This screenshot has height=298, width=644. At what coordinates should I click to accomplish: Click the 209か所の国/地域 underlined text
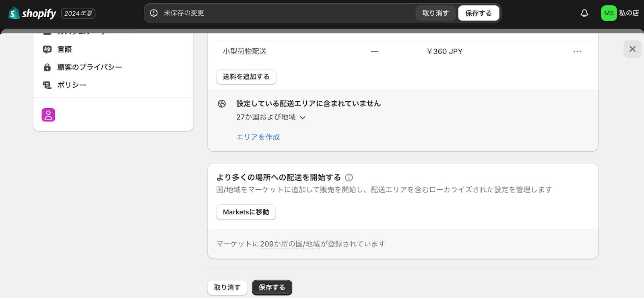[290, 244]
